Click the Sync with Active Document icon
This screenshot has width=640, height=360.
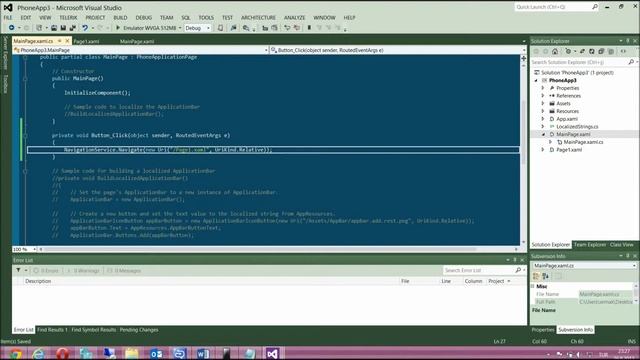tap(582, 51)
